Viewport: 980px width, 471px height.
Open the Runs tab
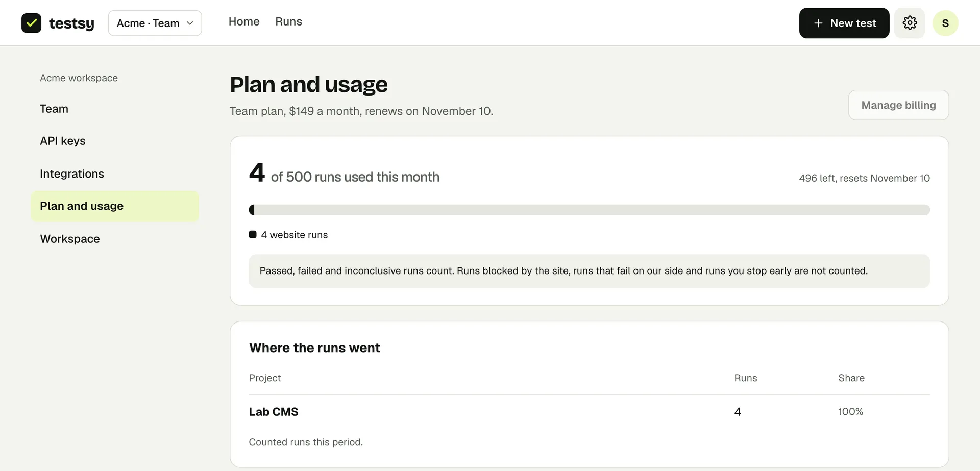pos(288,22)
